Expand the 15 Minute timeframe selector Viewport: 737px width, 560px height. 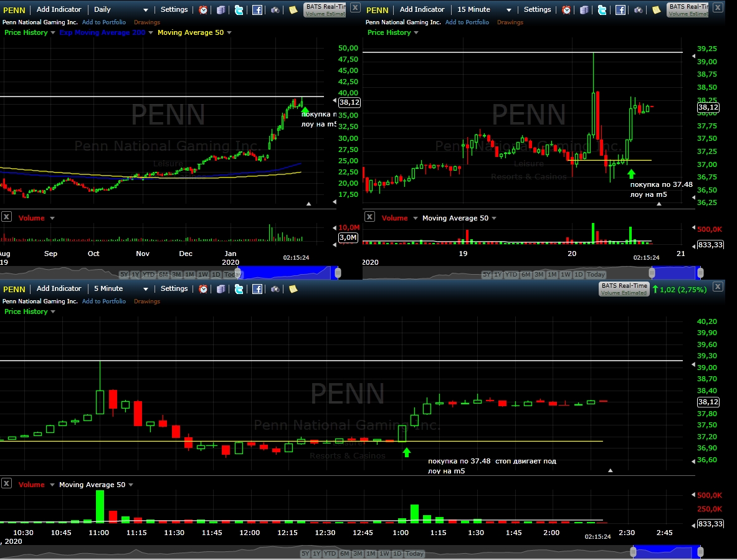484,9
